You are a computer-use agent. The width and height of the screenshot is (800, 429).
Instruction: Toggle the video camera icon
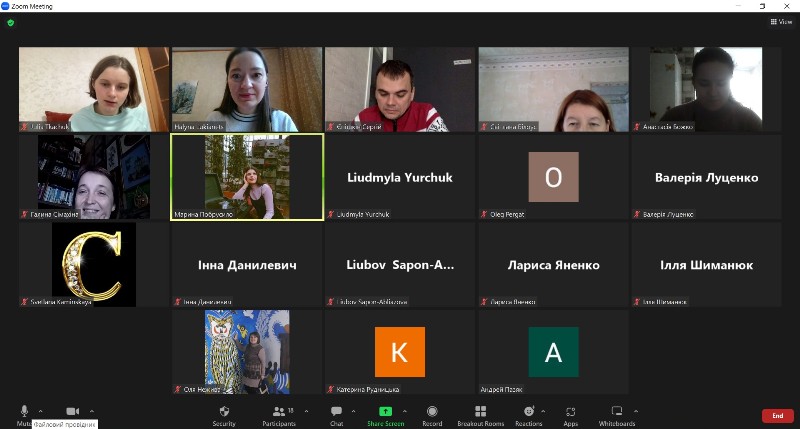point(72,411)
